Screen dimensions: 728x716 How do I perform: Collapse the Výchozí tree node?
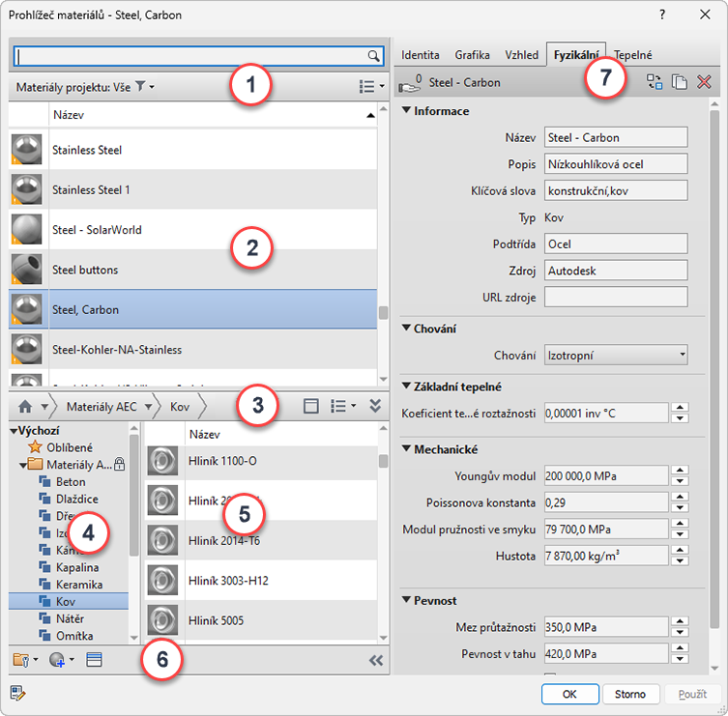coord(14,431)
